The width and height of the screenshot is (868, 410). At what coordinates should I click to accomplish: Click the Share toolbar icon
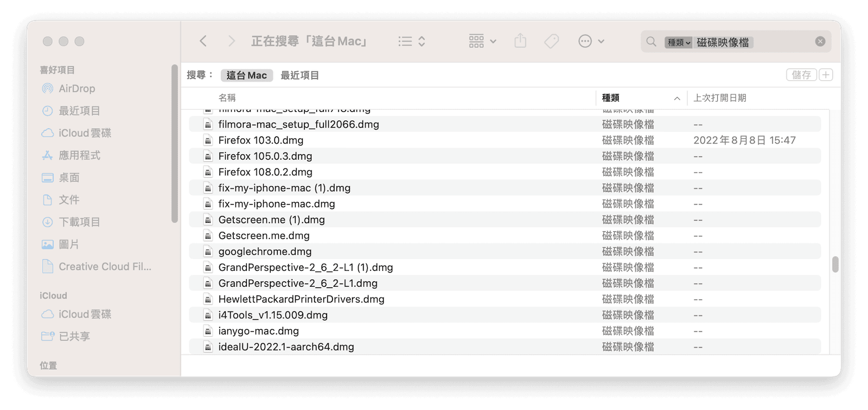[x=520, y=41]
